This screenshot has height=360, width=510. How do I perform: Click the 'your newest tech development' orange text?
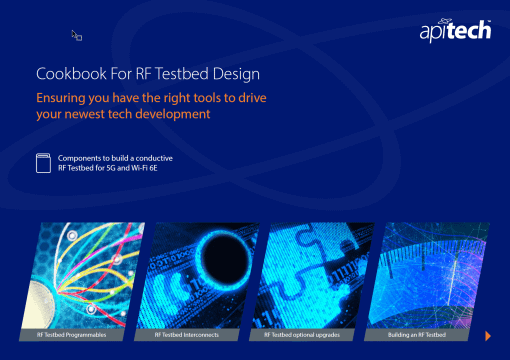point(123,114)
